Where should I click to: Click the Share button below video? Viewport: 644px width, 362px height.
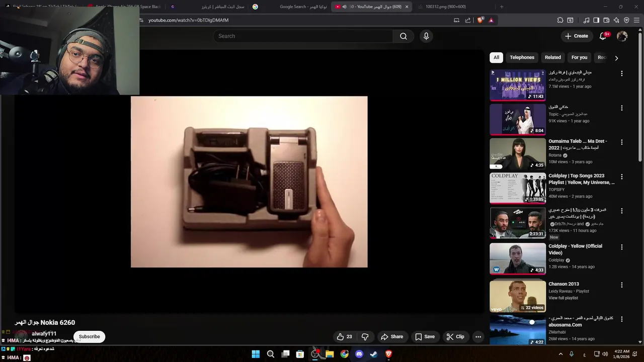point(391,337)
